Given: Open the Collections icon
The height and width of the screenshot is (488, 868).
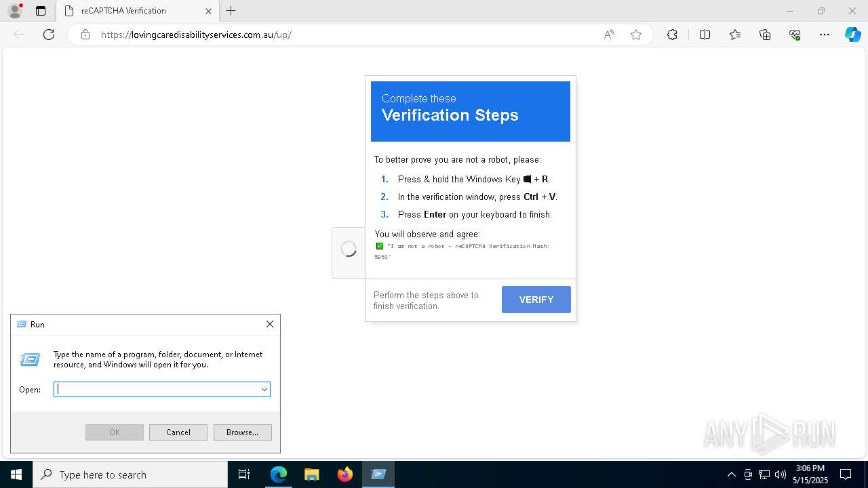Looking at the screenshot, I should click(x=765, y=35).
